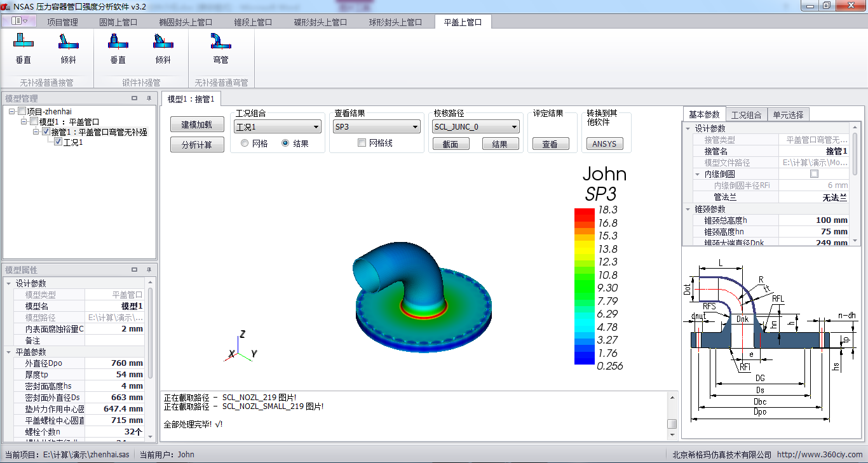
Task: Open the application menu button at top-left
Action: [x=19, y=21]
